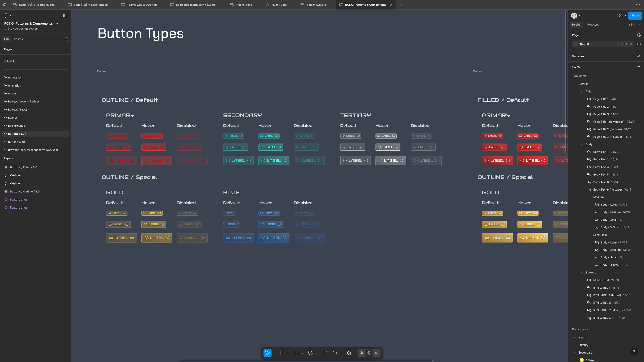The height and width of the screenshot is (362, 644).
Task: Open variables settings icon
Action: 639,56
